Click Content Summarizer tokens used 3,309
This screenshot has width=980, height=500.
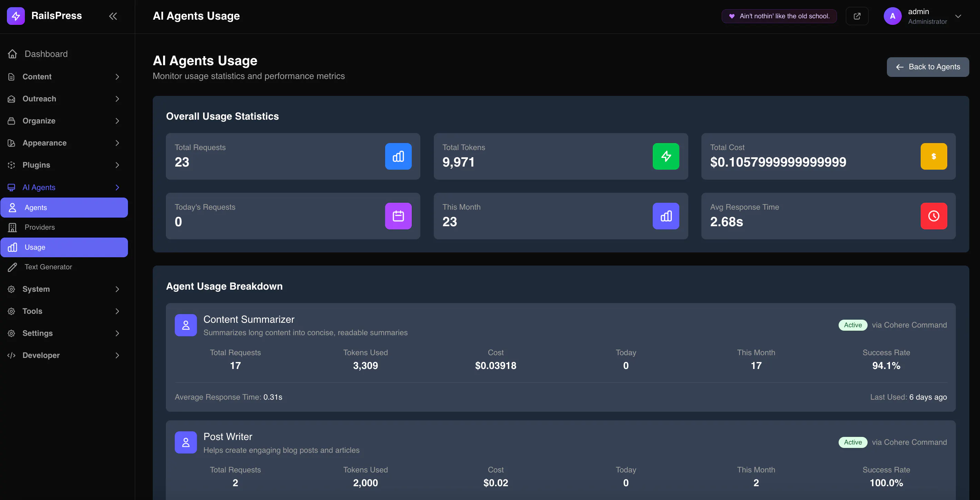click(365, 366)
